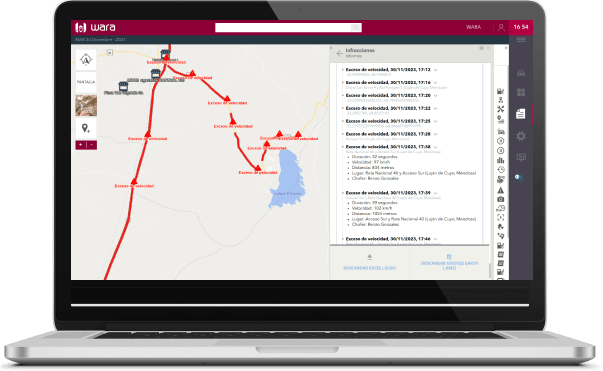
Task: Switch to satellite imagery map thumbnail
Action: 86,105
